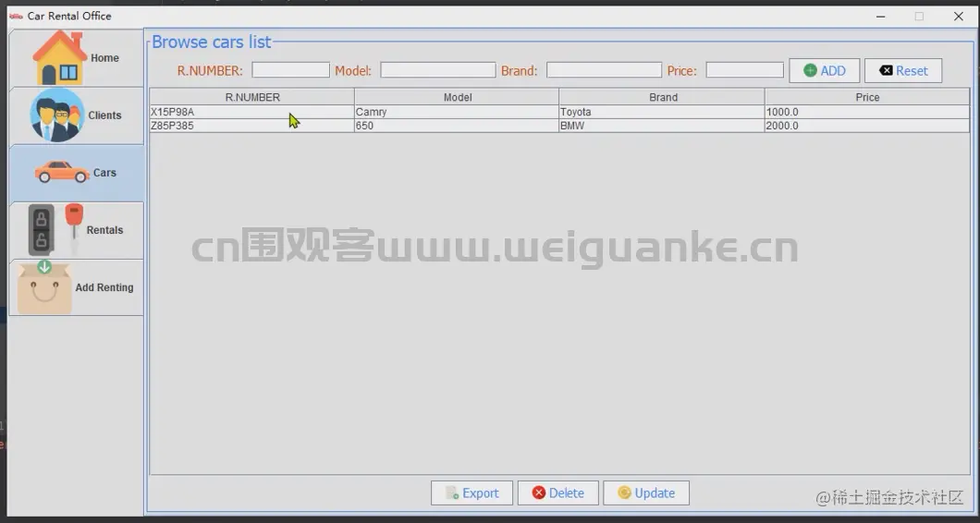Viewport: 980px width, 523px height.
Task: Switch to the Home tab label
Action: pos(105,58)
